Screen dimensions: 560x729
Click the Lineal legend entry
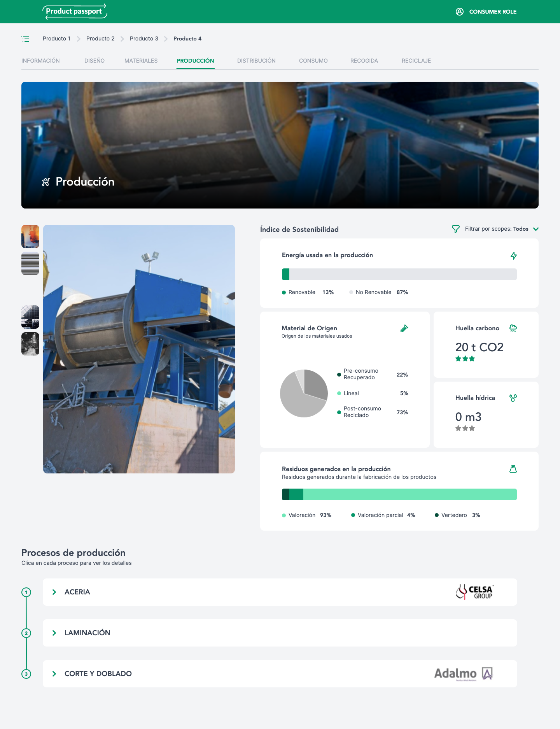pos(373,393)
